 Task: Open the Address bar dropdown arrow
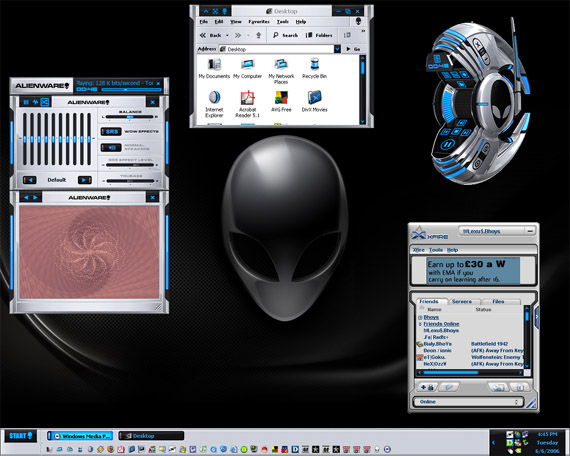[x=337, y=49]
